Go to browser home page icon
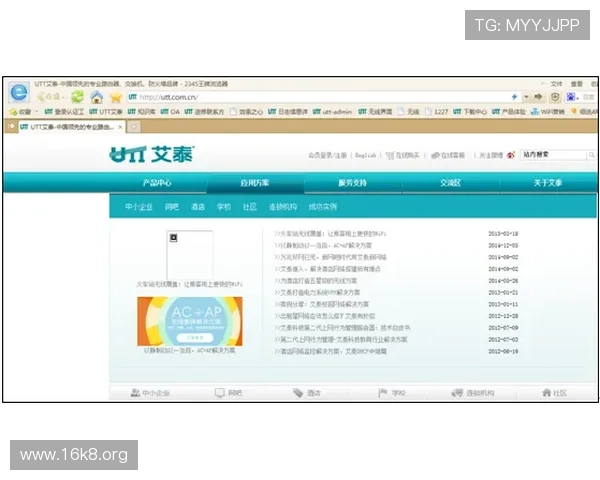This screenshot has height=480, width=600. click(96, 97)
